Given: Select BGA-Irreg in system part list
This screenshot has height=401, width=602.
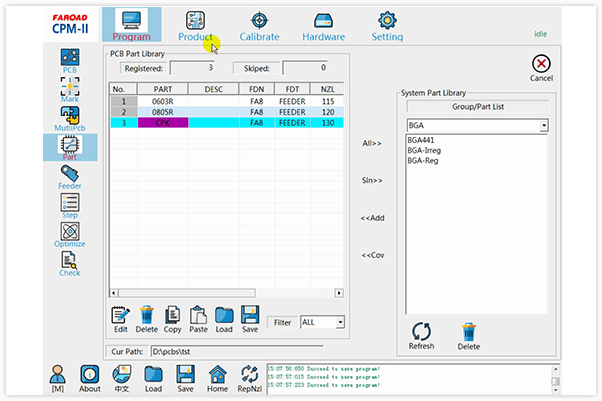Looking at the screenshot, I should click(424, 151).
